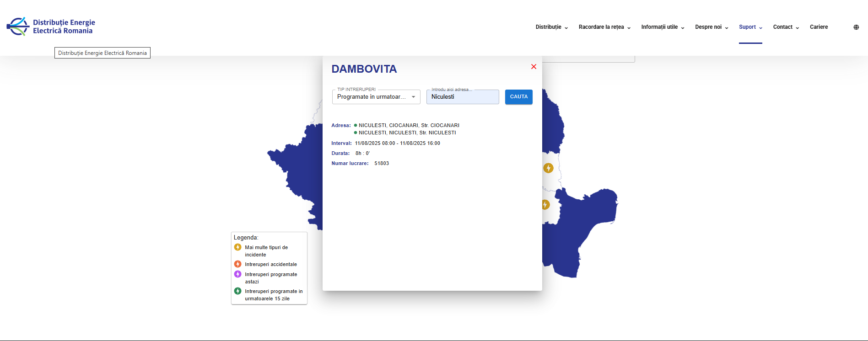
Task: Open the TIP INTRERUPERI dropdown
Action: [376, 97]
